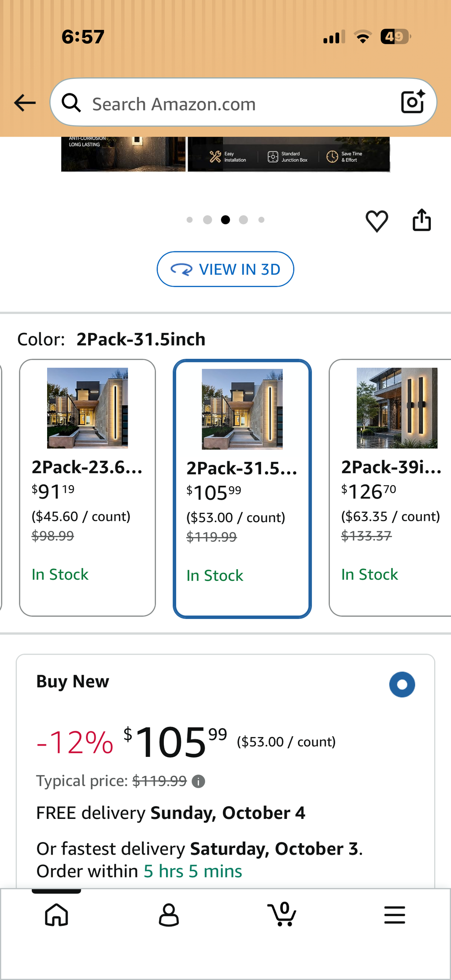Tap the struck-through $119.99 typical price
Viewport: 451px width, 980px height.
coord(159,781)
